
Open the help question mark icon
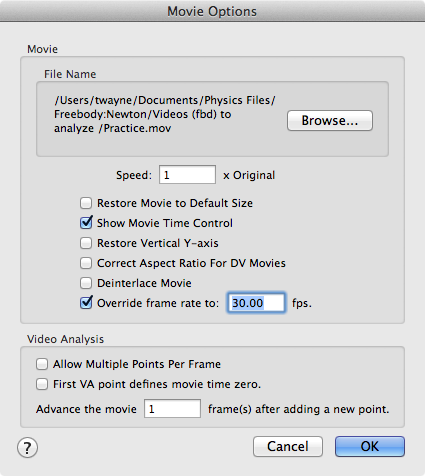(27, 448)
